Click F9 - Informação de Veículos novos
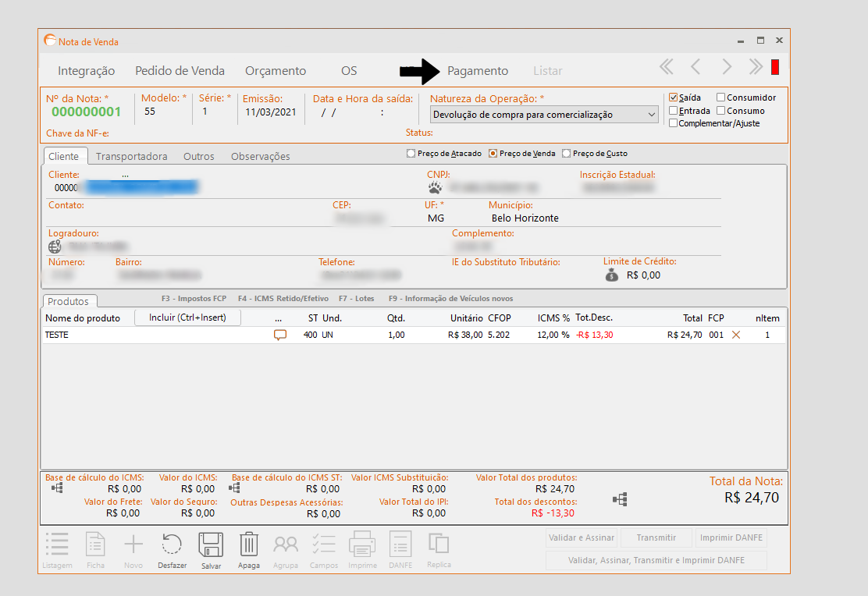Screen dimensions: 868x596 (450, 298)
